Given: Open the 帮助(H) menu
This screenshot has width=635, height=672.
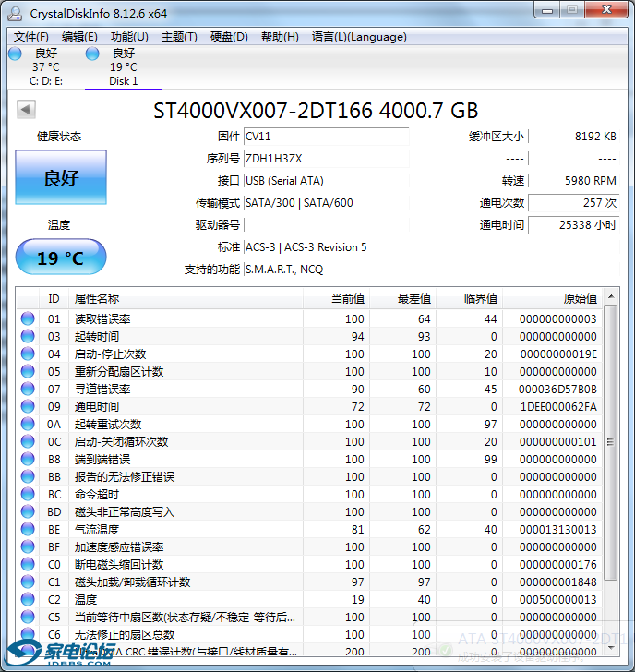Looking at the screenshot, I should click(280, 37).
